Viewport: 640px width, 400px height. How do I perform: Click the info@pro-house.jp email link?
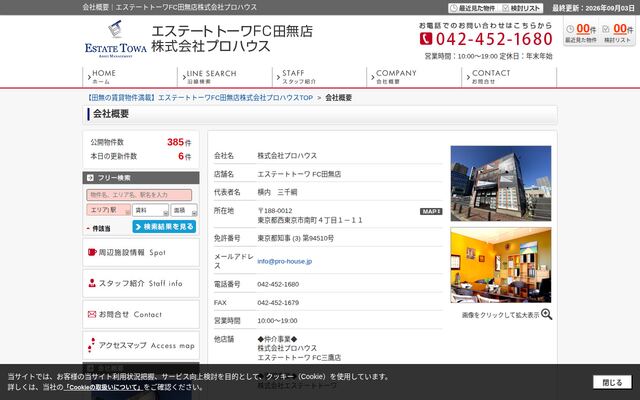coord(284,261)
